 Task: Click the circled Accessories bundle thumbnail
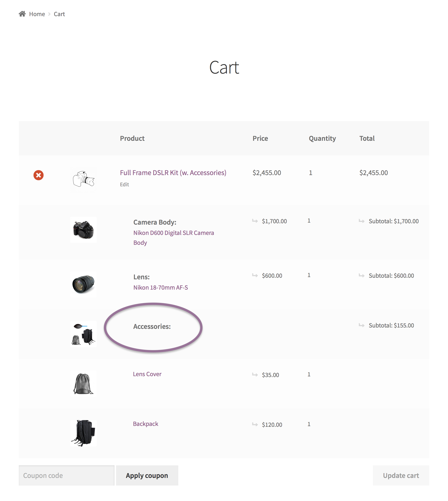click(83, 334)
